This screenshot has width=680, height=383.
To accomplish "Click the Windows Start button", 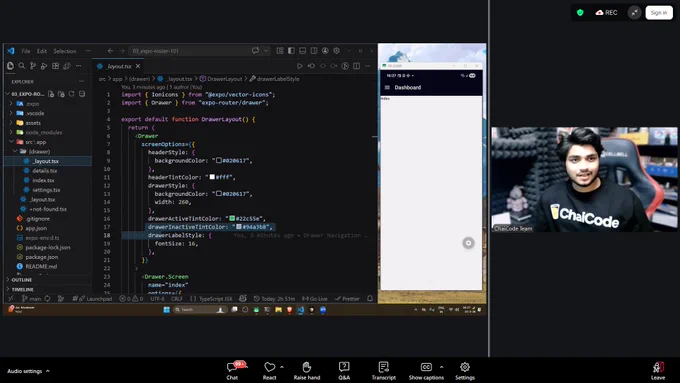I will coord(167,310).
